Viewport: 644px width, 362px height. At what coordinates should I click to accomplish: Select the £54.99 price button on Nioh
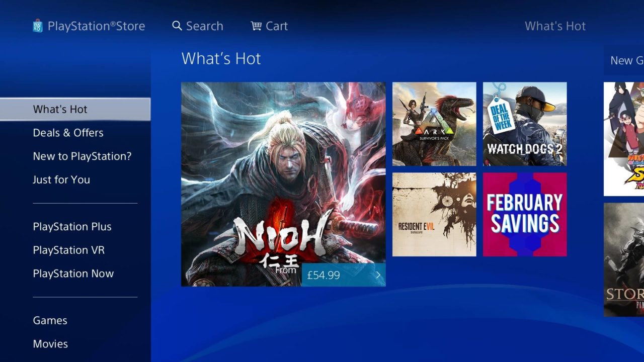click(x=344, y=275)
